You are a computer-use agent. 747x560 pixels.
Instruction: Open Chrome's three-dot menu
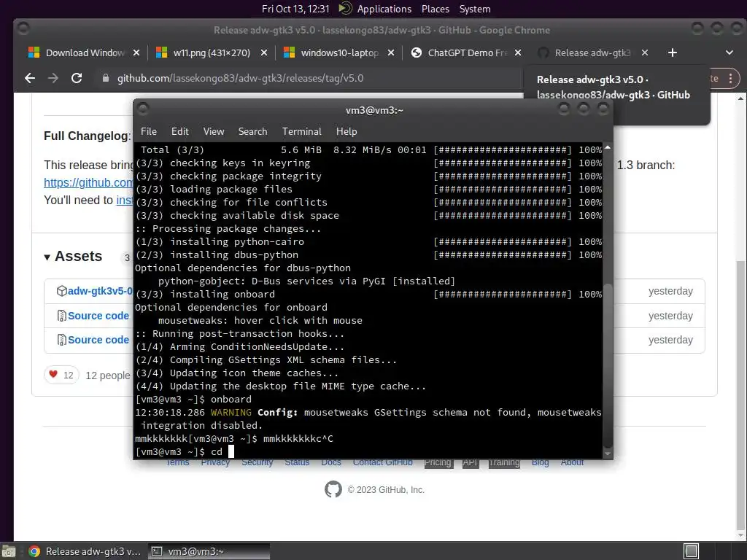pyautogui.click(x=730, y=79)
